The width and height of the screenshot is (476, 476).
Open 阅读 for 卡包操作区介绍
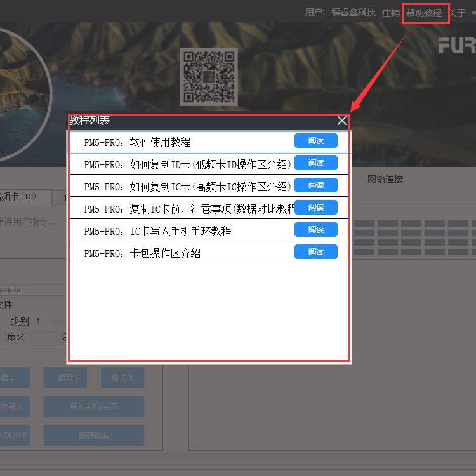click(315, 252)
